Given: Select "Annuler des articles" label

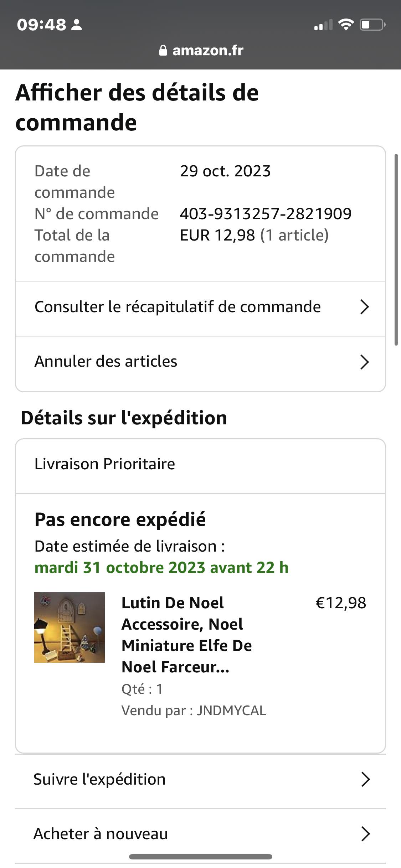Looking at the screenshot, I should [x=106, y=361].
